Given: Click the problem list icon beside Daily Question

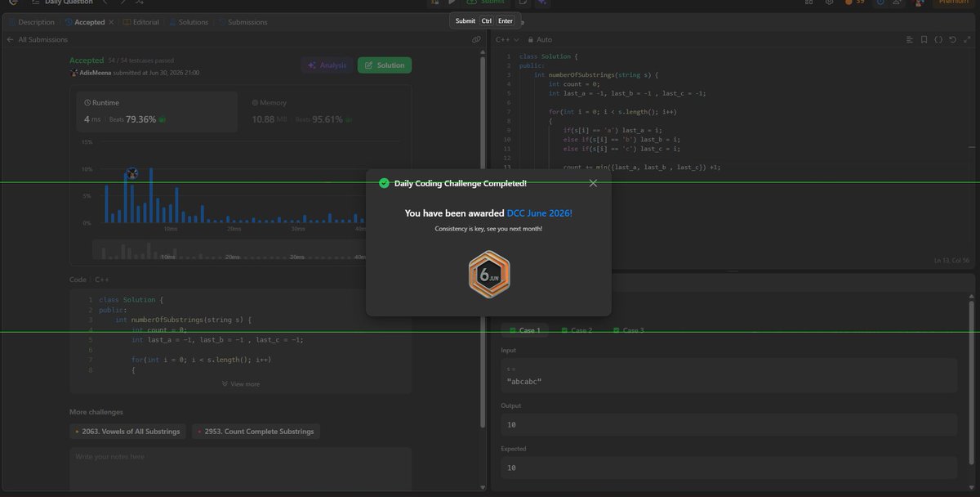Looking at the screenshot, I should pyautogui.click(x=35, y=2).
